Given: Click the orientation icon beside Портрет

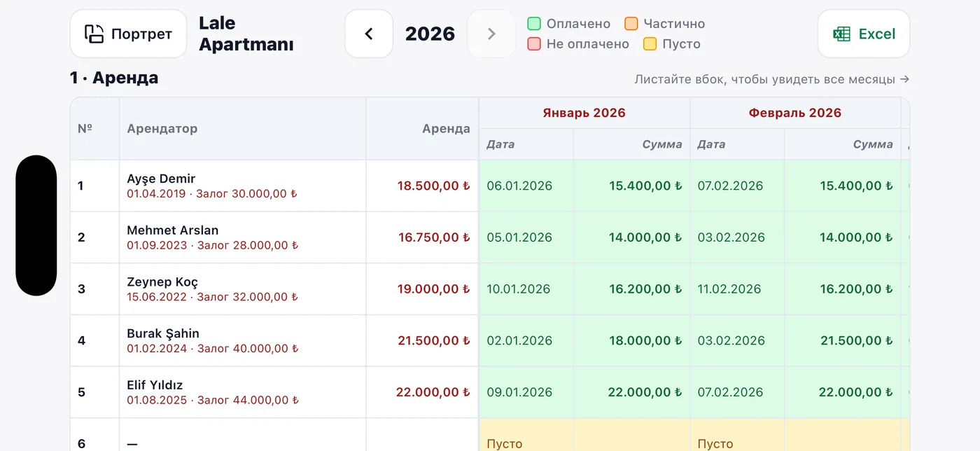Looking at the screenshot, I should tap(94, 34).
